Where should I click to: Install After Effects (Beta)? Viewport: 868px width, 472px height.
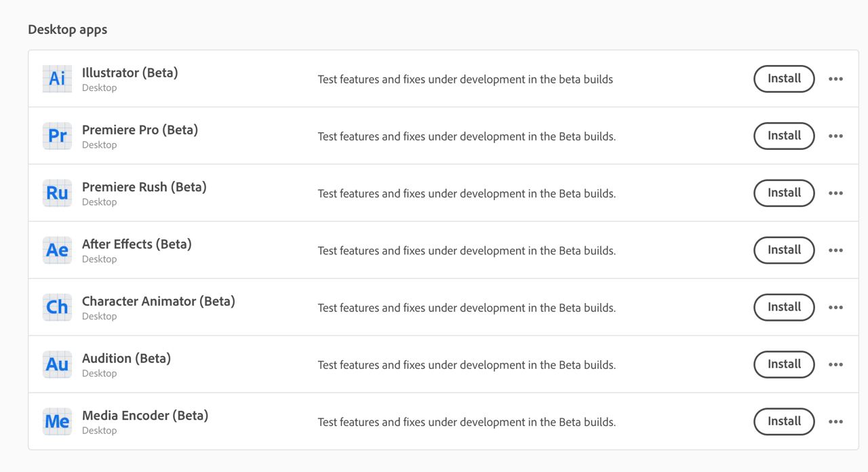[784, 250]
